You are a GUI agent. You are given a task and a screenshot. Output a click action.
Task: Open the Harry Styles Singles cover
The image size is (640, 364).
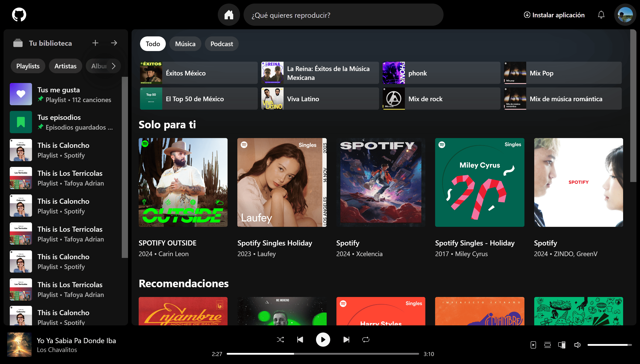pyautogui.click(x=381, y=311)
